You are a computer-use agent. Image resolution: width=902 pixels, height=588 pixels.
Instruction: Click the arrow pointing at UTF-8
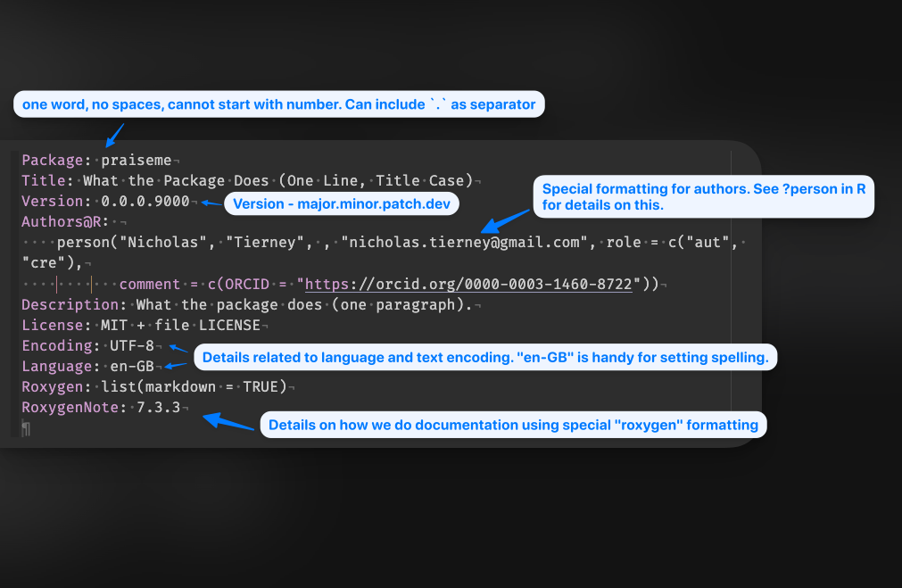pyautogui.click(x=178, y=348)
